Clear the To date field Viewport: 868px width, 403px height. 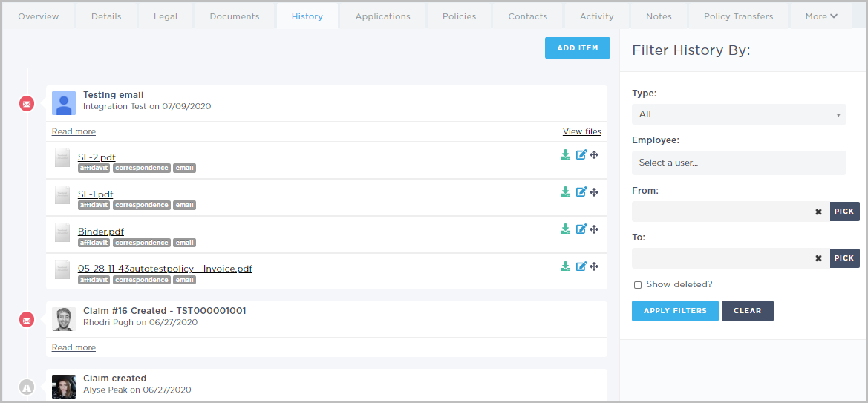click(x=818, y=258)
